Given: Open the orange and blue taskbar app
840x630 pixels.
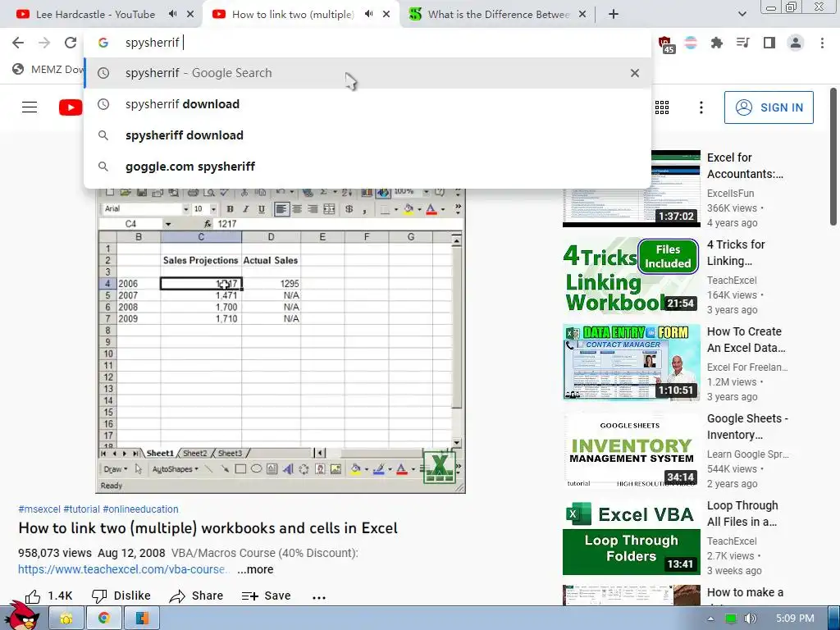Looking at the screenshot, I should tap(142, 619).
